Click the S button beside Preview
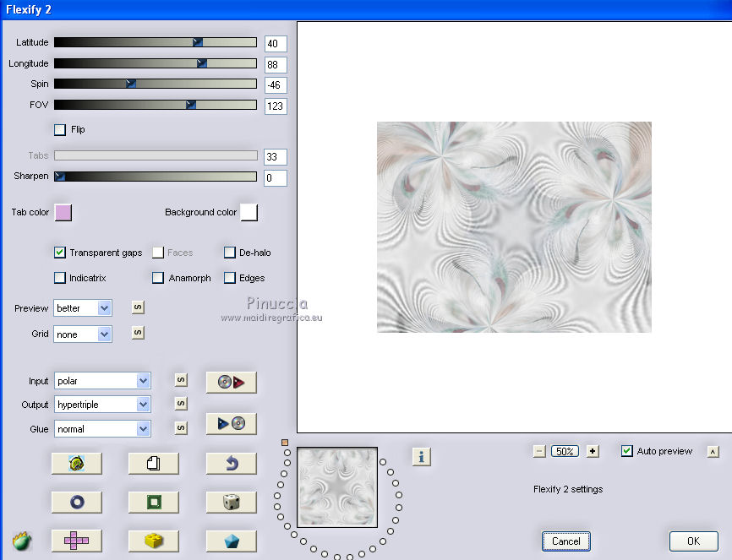 coord(138,307)
